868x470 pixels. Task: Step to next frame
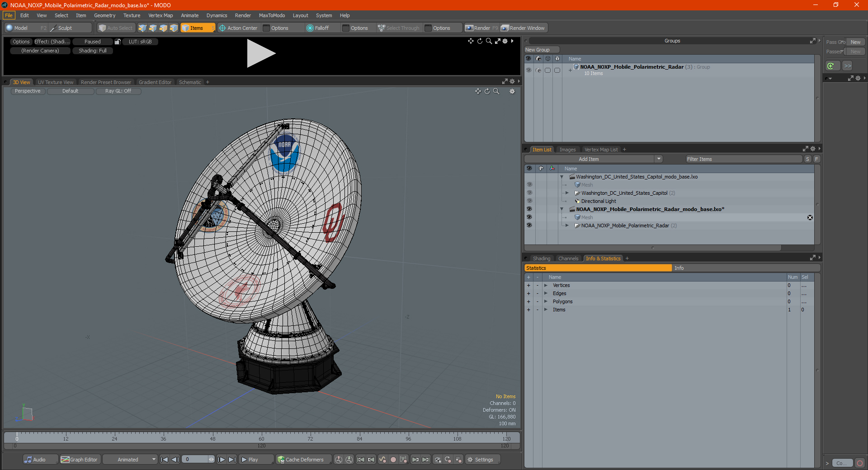(222, 460)
